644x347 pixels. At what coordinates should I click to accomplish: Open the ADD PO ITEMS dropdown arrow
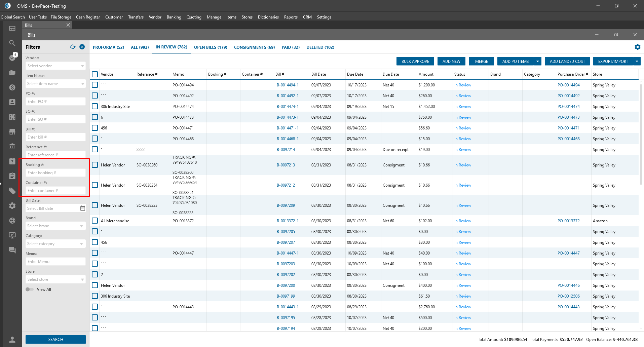click(538, 61)
